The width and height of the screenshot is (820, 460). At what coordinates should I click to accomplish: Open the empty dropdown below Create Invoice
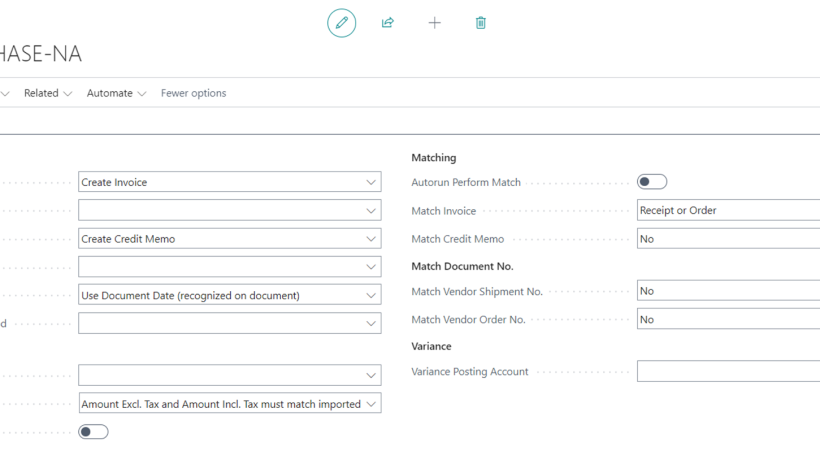(x=229, y=211)
